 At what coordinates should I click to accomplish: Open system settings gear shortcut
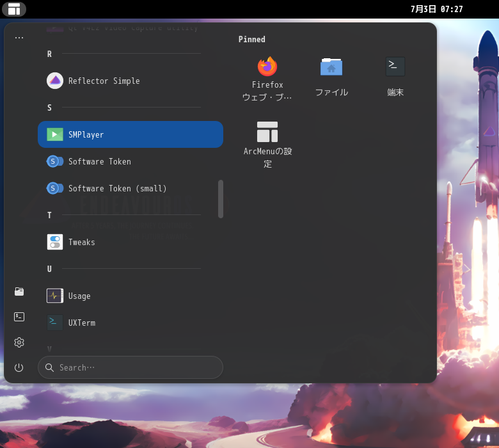[19, 342]
